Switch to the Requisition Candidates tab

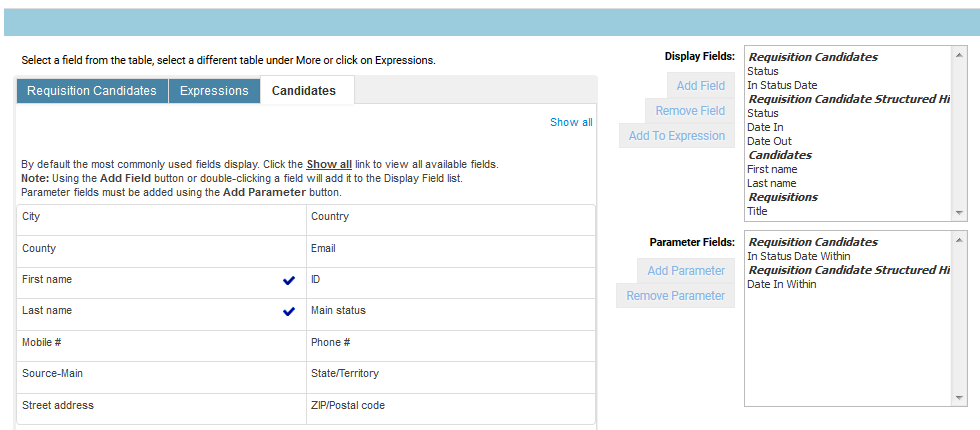point(92,91)
